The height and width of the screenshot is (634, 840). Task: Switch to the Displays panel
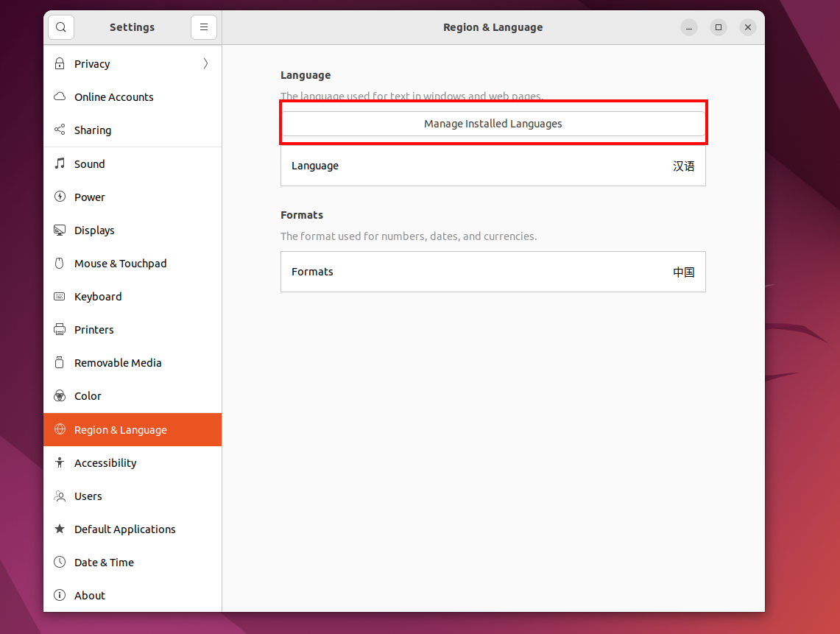[133, 230]
